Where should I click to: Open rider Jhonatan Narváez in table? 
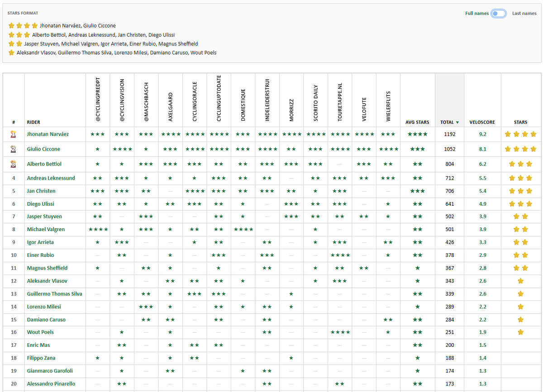[48, 134]
